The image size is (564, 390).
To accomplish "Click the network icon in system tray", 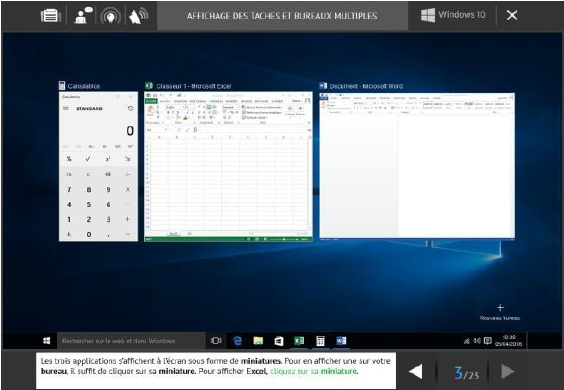I will click(467, 341).
